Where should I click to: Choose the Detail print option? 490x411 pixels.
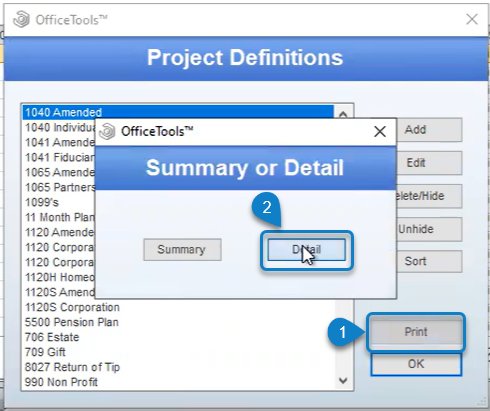coord(306,250)
